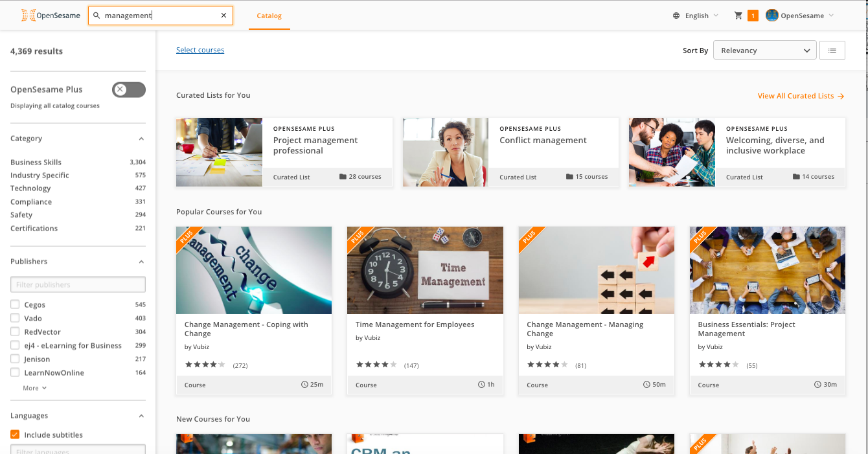
Task: Click the globe language icon
Action: (x=676, y=16)
